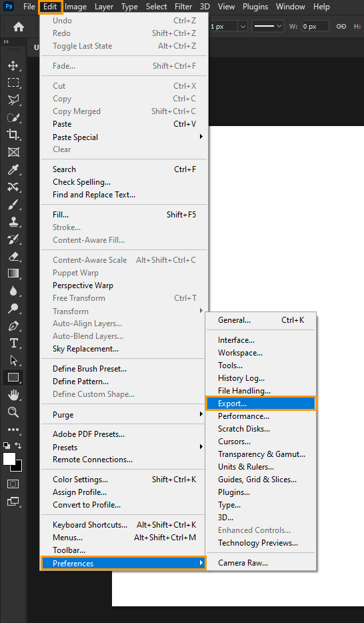Choose Technology Previews... preferences
The image size is (364, 623).
tap(261, 543)
